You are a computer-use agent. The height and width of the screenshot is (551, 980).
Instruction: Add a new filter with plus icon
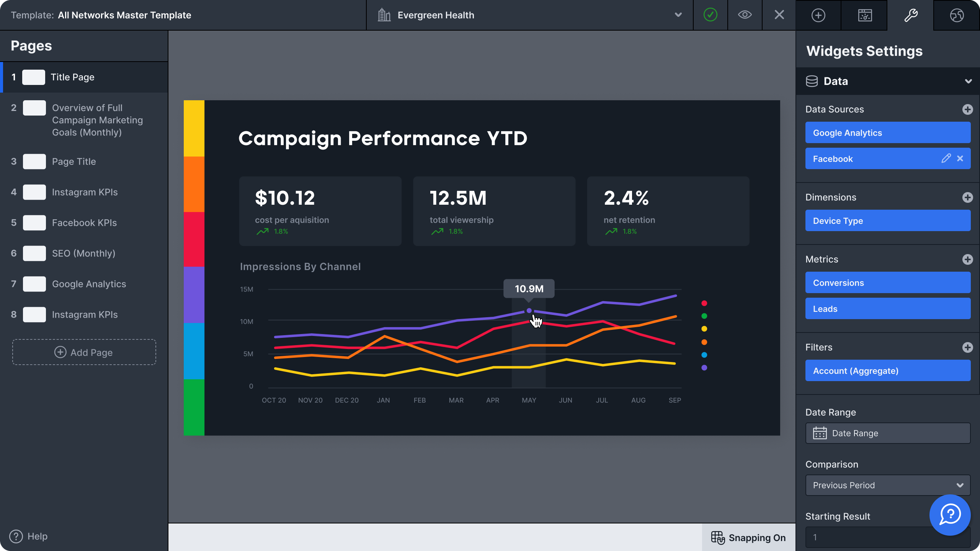point(967,347)
